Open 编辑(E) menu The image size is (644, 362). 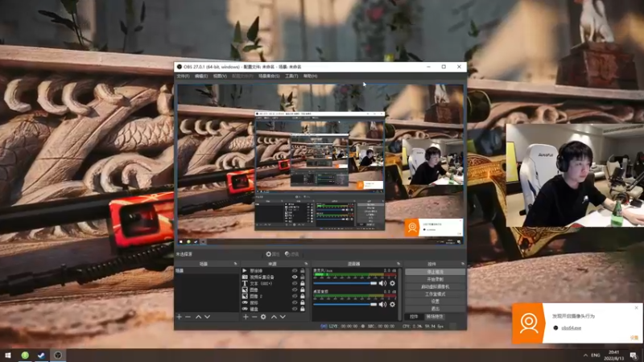[x=201, y=76]
